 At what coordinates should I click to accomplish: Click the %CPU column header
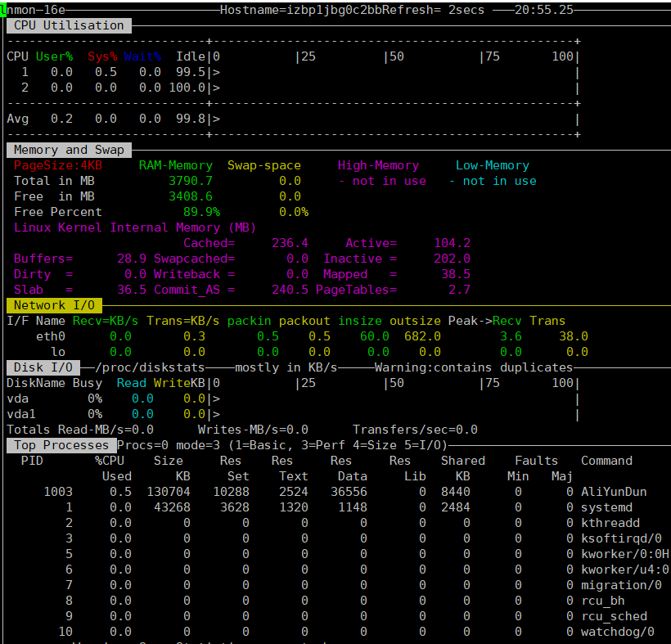pos(110,461)
